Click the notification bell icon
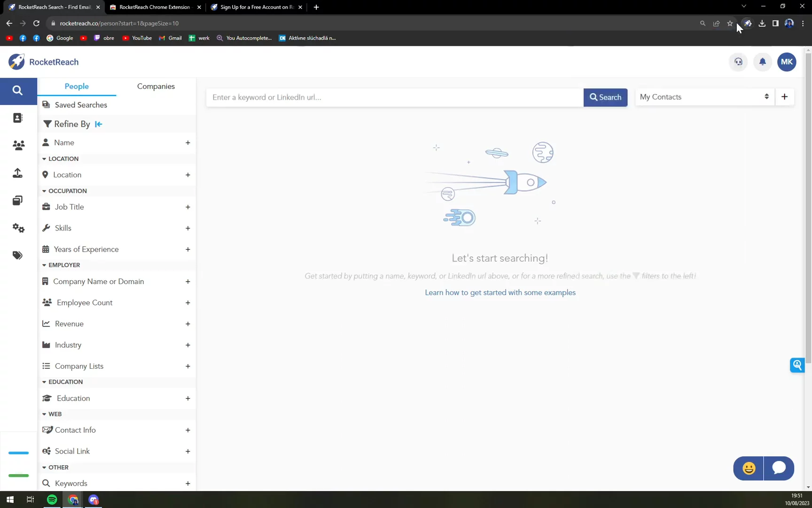 (x=762, y=62)
